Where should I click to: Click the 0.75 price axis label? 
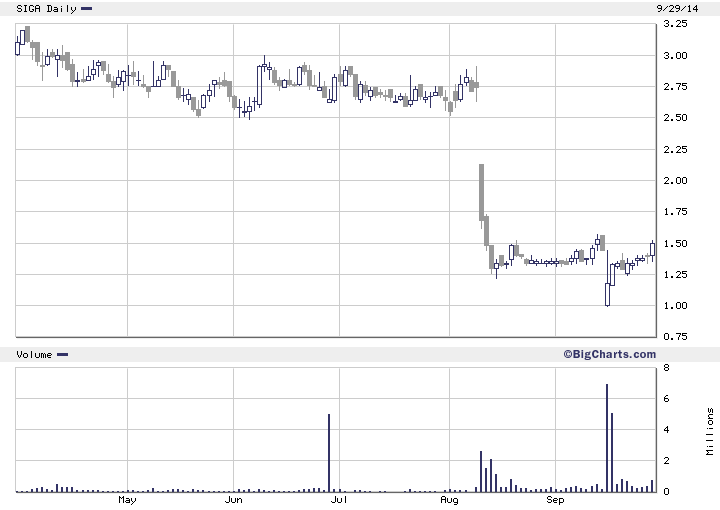coord(675,336)
